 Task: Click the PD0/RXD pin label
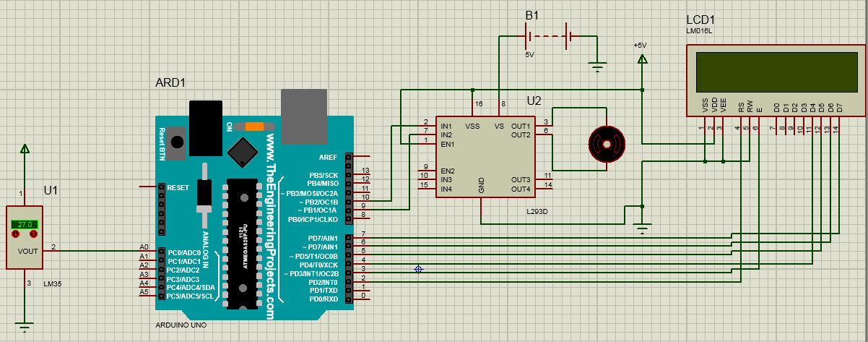tap(323, 299)
